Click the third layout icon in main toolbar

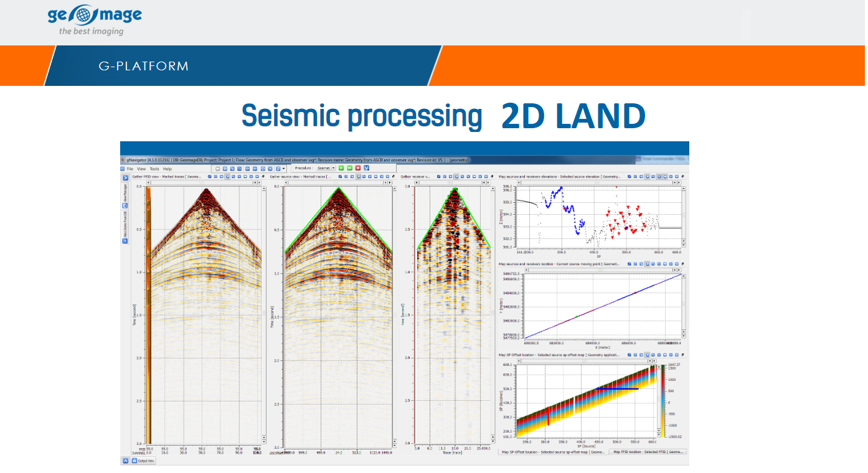(233, 169)
